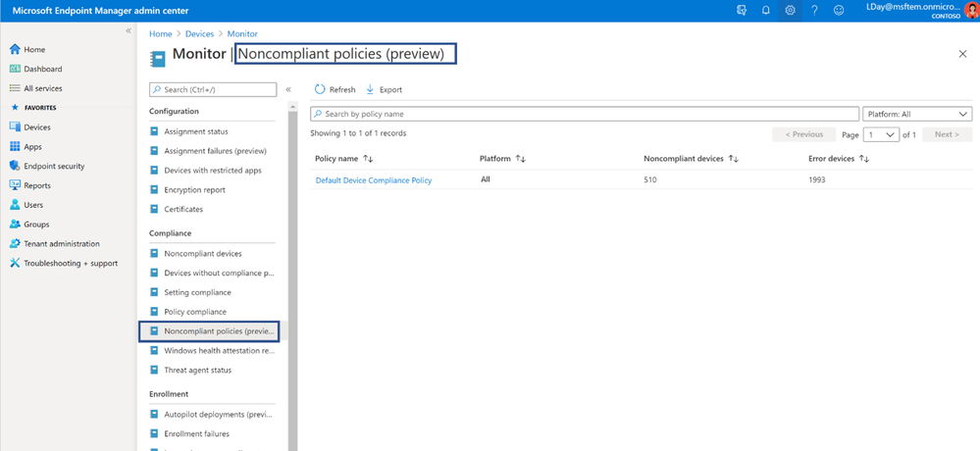Viewport: 980px width, 451px height.
Task: Click the Next page button
Action: coord(947,134)
